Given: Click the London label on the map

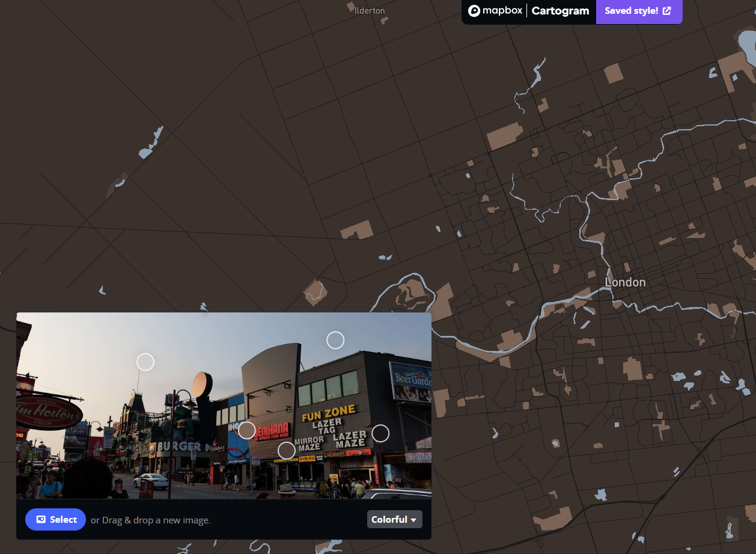Looking at the screenshot, I should pos(625,282).
